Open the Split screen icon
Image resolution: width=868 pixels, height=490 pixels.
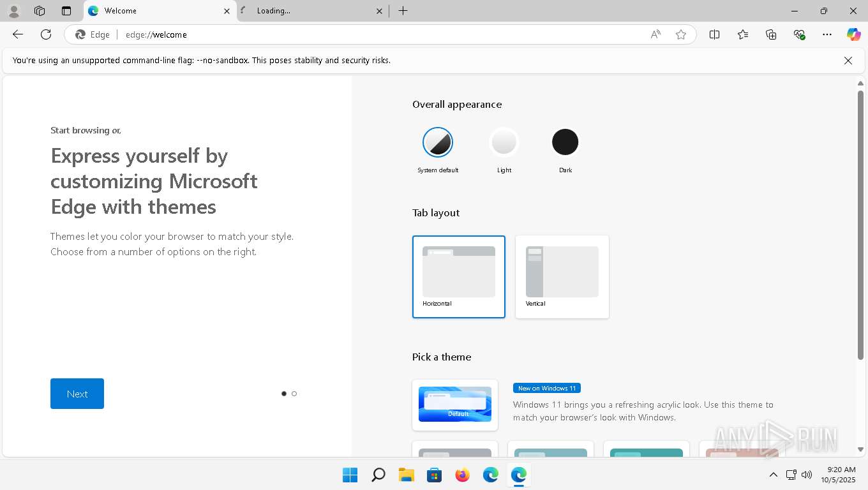tap(715, 34)
